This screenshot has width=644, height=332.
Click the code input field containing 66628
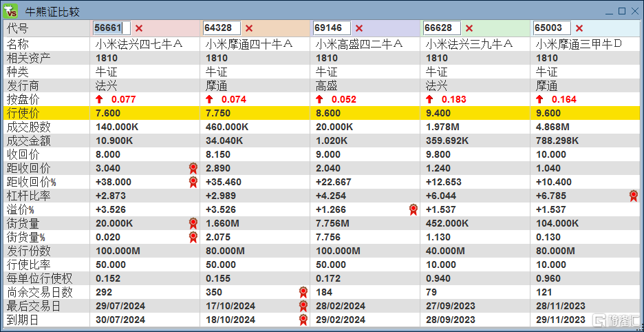point(442,28)
